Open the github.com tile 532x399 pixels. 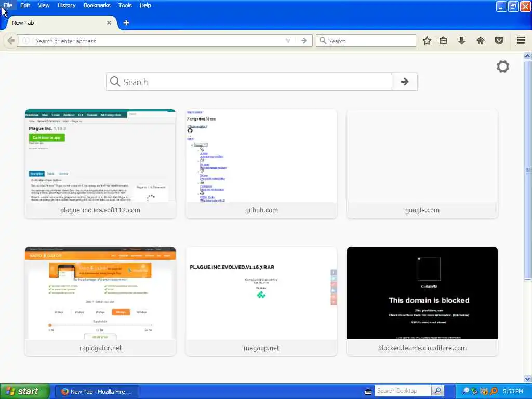pos(261,164)
